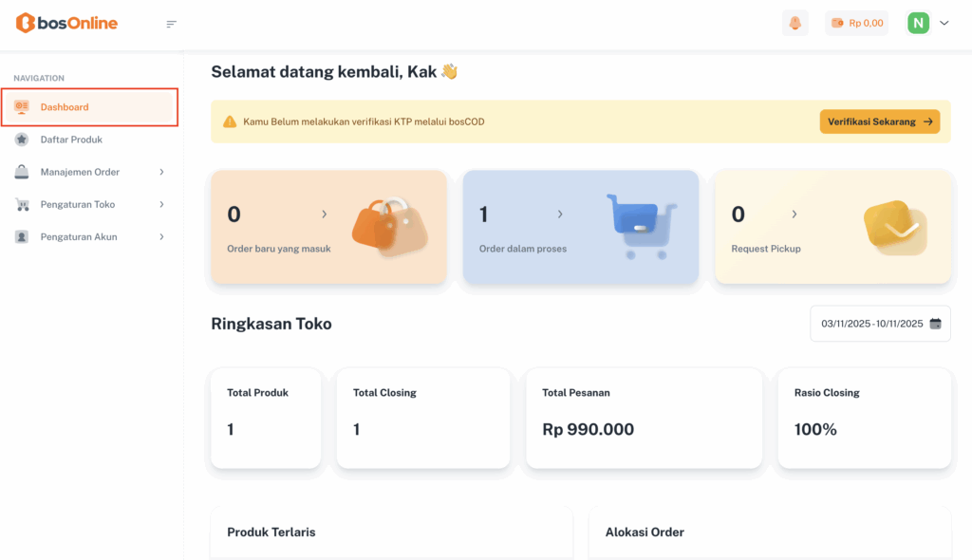972x560 pixels.
Task: Click the Pengaturan Toko cart icon
Action: [22, 204]
